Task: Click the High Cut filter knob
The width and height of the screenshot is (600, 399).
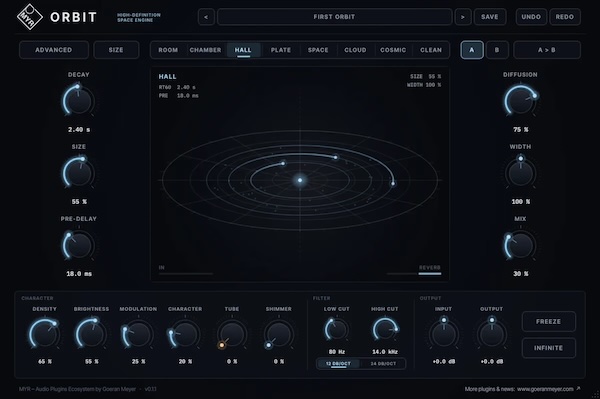Action: point(385,329)
